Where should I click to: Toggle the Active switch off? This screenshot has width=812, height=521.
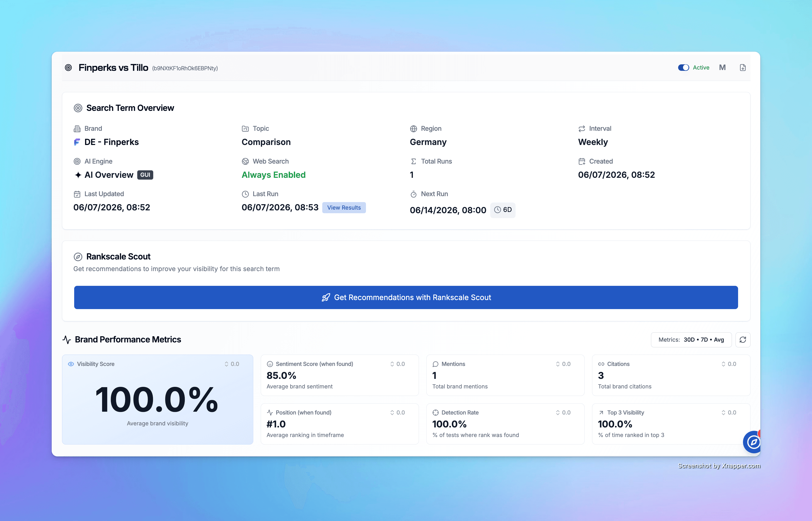683,68
